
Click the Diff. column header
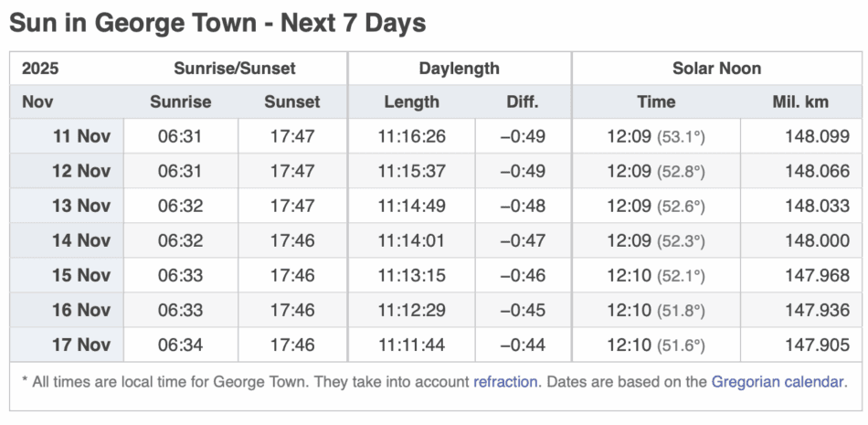tap(523, 101)
